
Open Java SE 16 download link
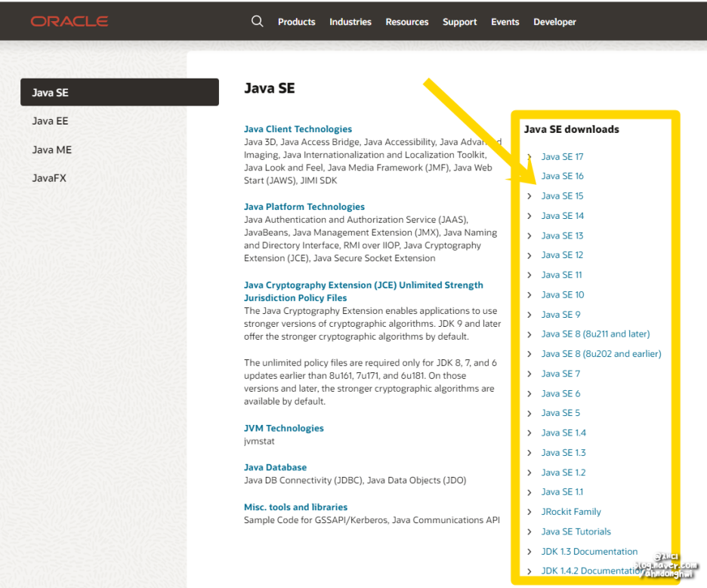[562, 176]
